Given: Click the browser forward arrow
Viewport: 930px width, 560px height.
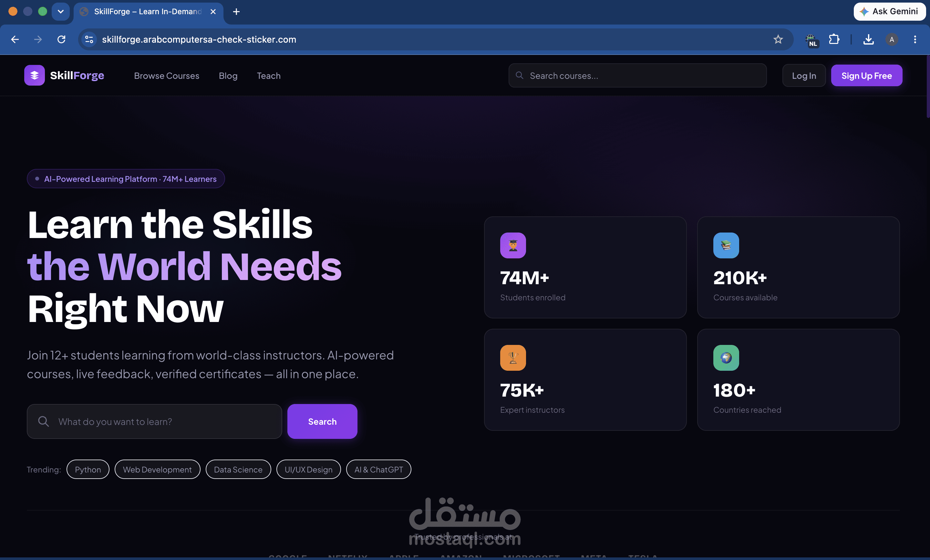Looking at the screenshot, I should 38,39.
